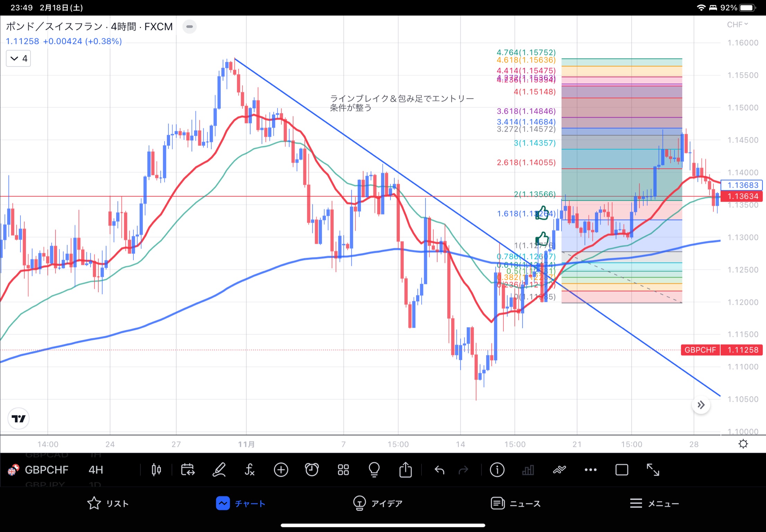Select the 3(1.14357) Fibonacci label

point(535,143)
